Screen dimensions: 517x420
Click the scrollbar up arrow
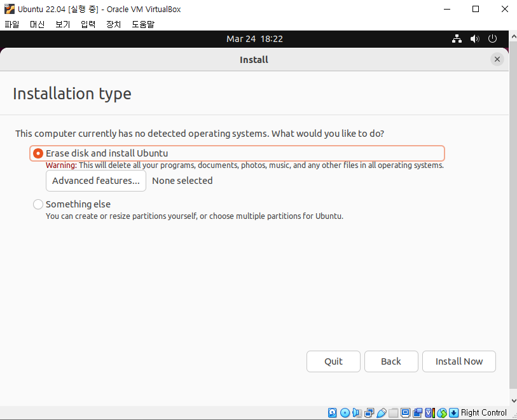point(514,36)
